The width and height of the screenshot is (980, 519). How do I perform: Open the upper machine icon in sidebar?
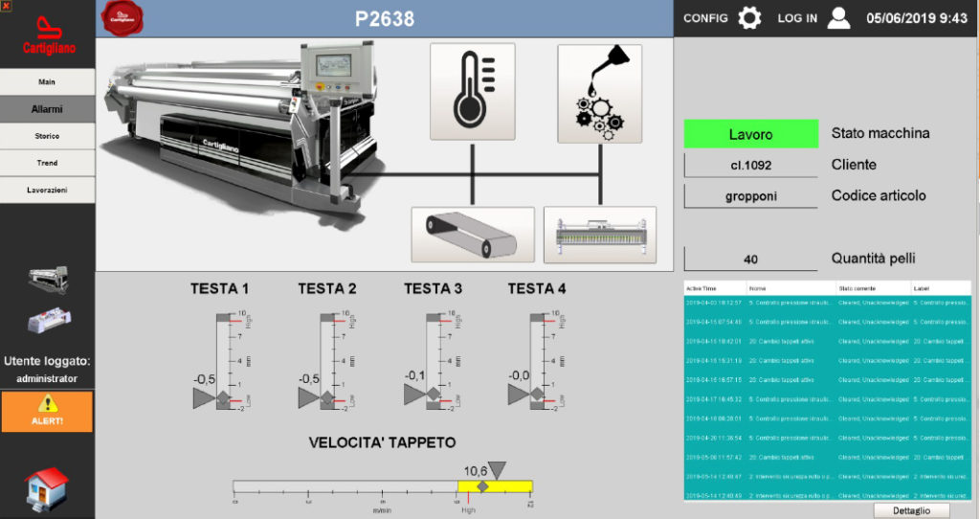47,279
